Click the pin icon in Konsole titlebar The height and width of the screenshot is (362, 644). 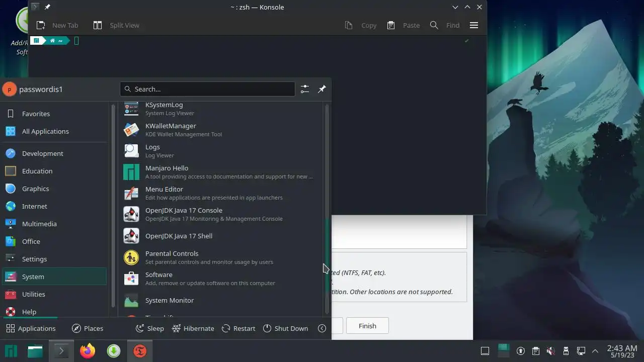coord(47,7)
